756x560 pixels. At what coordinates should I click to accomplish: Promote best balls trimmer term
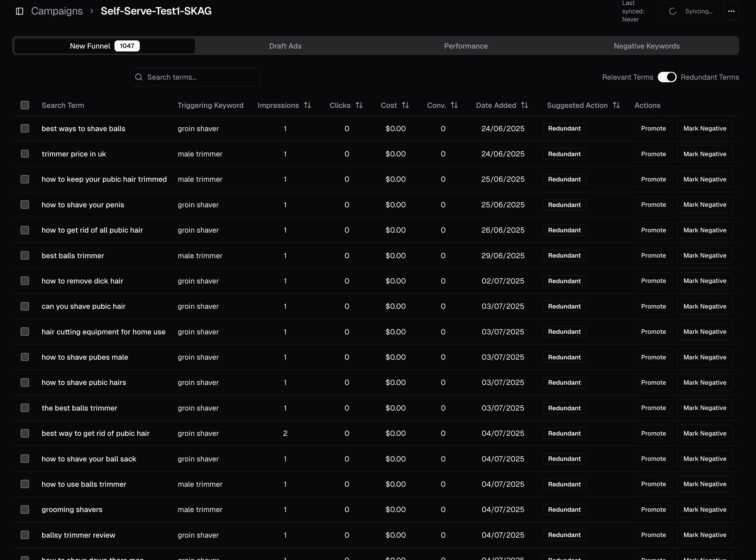coord(653,256)
